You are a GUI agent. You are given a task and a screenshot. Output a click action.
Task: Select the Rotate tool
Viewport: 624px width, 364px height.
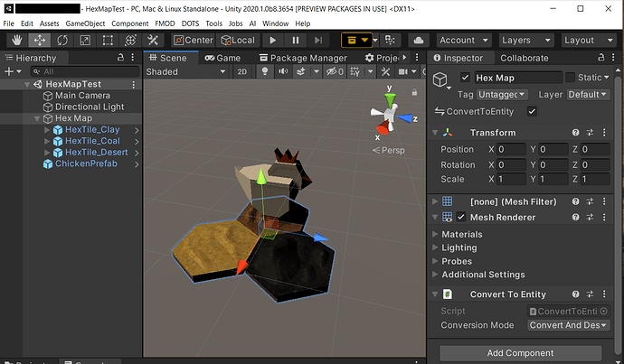[x=62, y=40]
